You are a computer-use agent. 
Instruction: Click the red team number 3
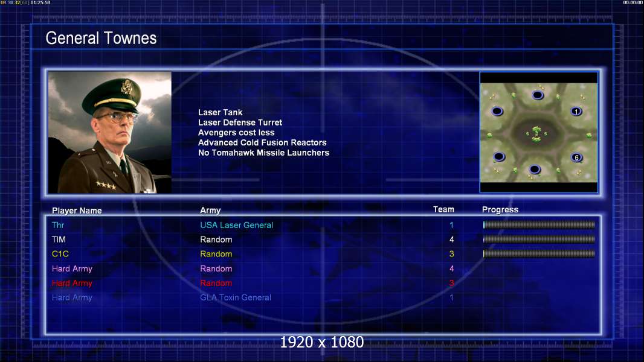click(451, 284)
